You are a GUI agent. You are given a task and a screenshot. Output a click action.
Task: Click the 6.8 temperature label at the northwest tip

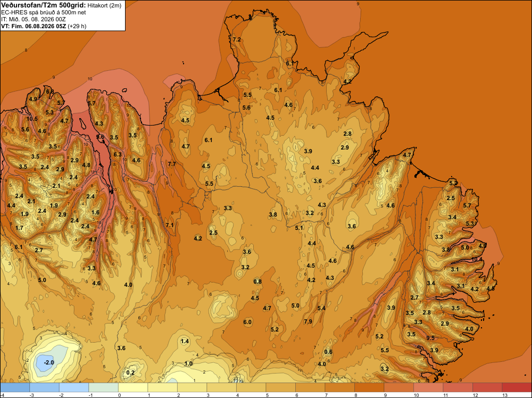point(49,92)
